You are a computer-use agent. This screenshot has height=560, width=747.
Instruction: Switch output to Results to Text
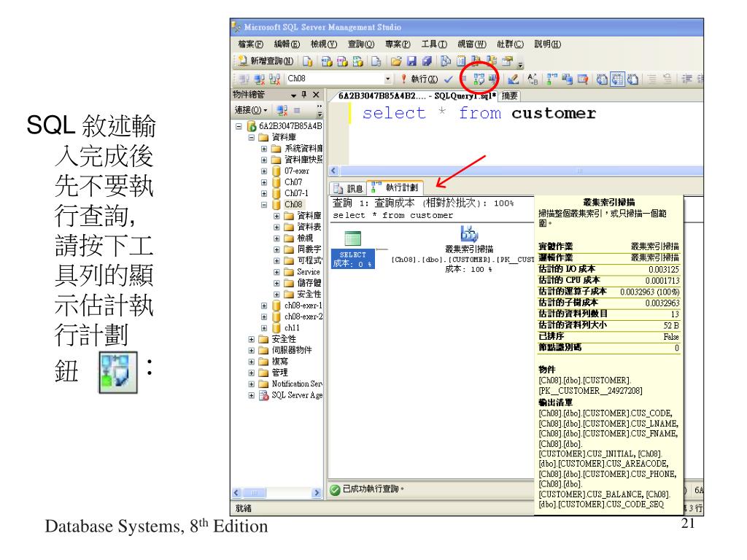(602, 79)
